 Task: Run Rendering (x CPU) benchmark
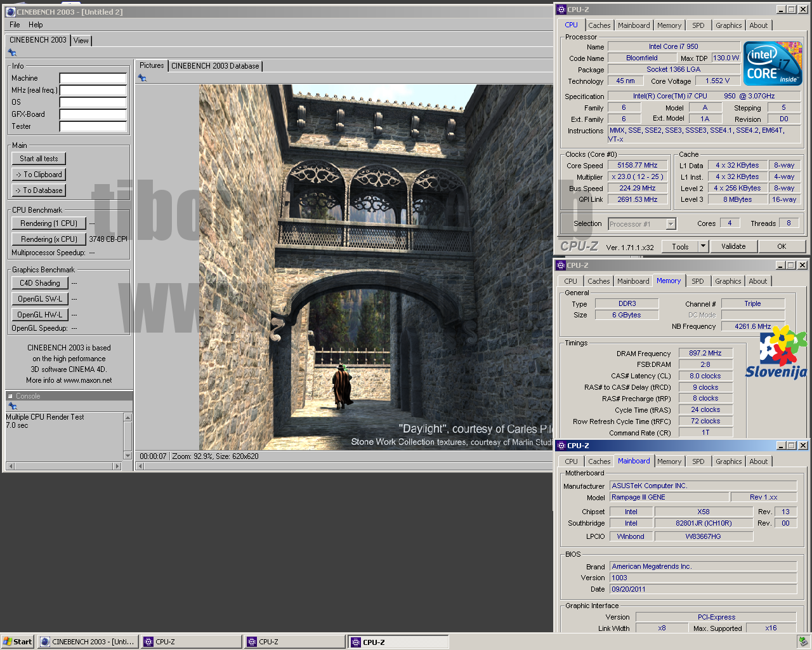49,239
